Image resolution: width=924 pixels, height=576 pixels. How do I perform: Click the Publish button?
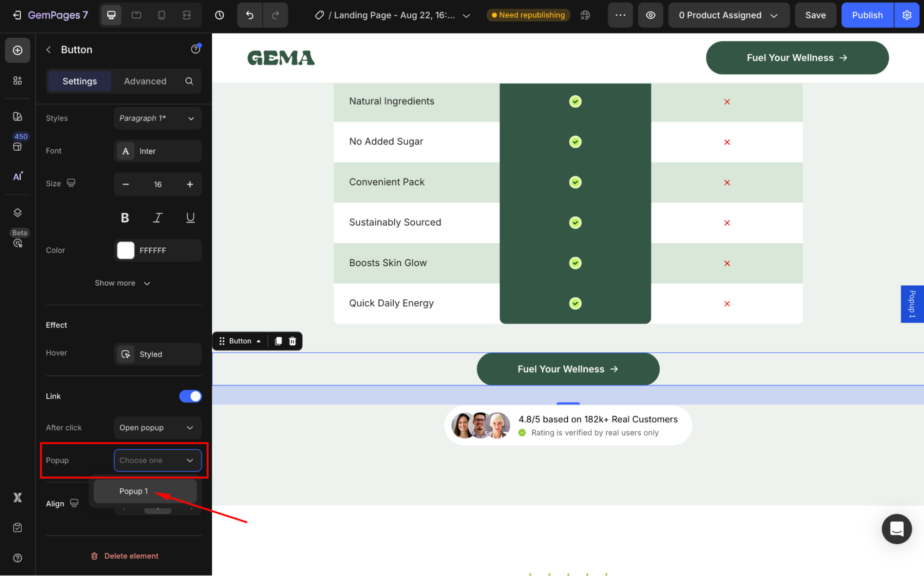867,15
